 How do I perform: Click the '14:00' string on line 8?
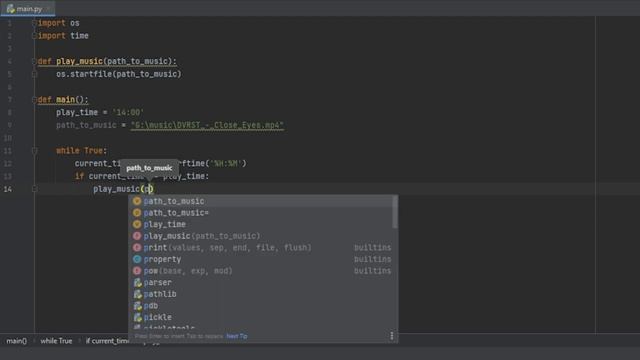(x=128, y=112)
